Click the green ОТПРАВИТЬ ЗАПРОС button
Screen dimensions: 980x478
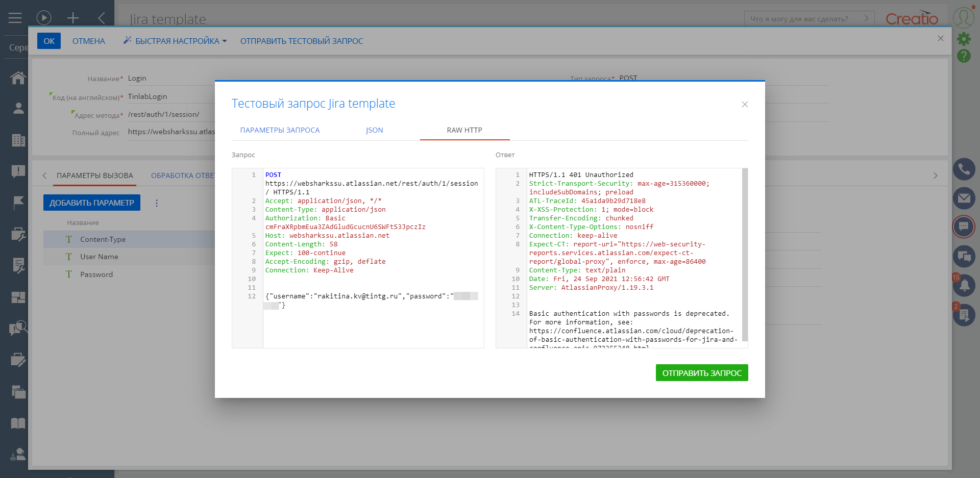pos(702,373)
